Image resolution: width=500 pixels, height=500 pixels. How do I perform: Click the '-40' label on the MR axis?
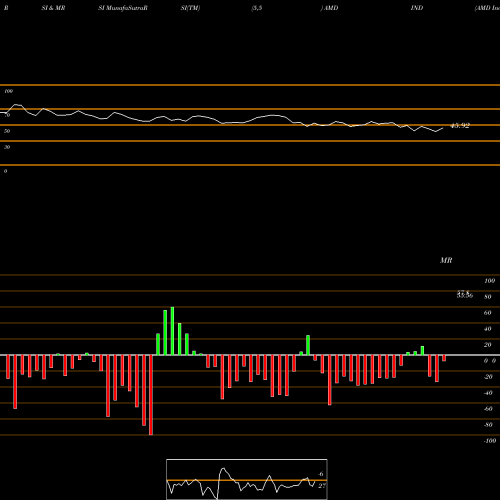[x=488, y=393]
